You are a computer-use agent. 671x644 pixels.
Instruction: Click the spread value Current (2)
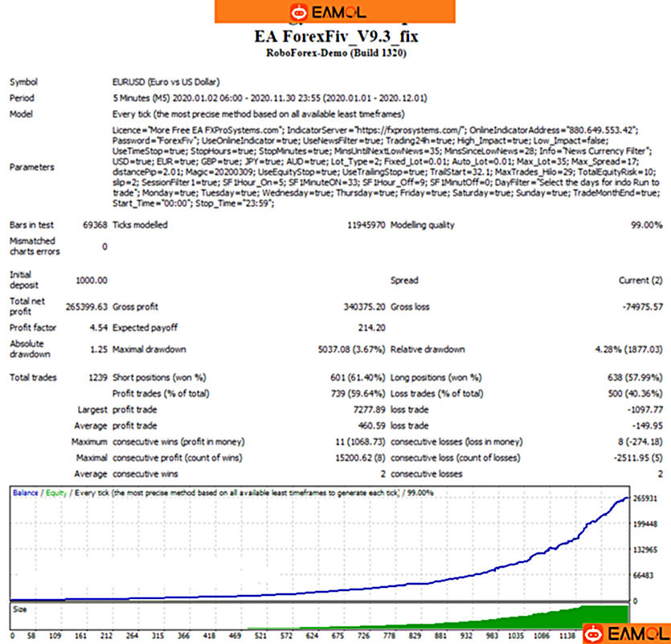(x=640, y=280)
